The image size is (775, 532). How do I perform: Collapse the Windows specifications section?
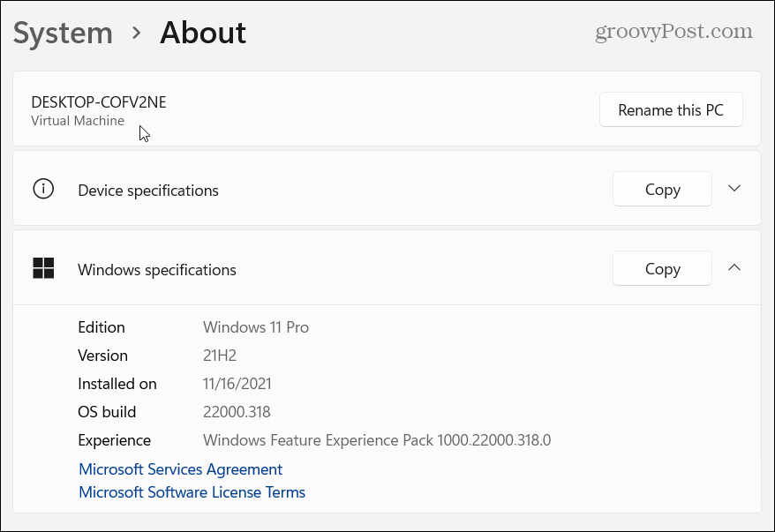(x=734, y=268)
